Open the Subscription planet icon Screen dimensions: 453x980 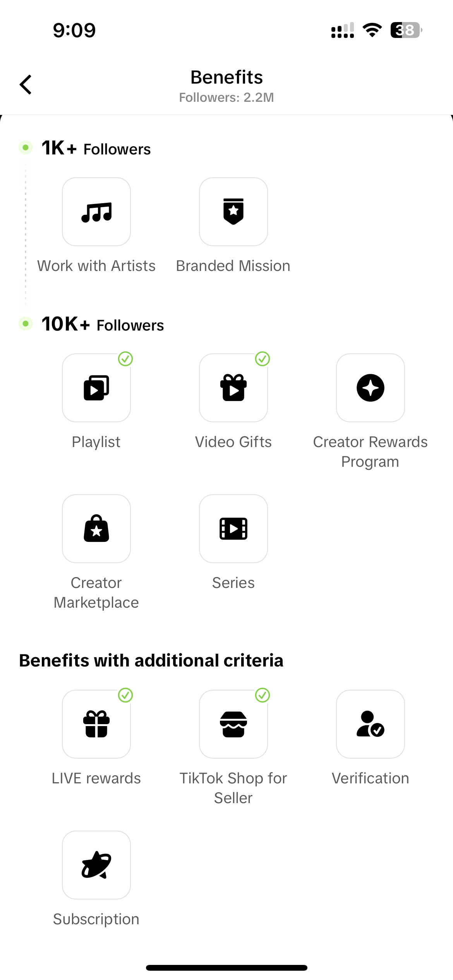(x=96, y=865)
